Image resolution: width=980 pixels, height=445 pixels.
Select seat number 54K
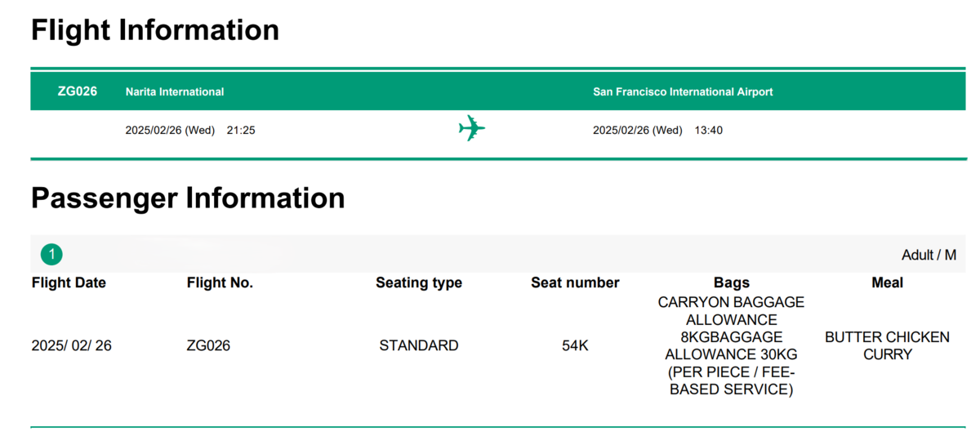point(575,345)
